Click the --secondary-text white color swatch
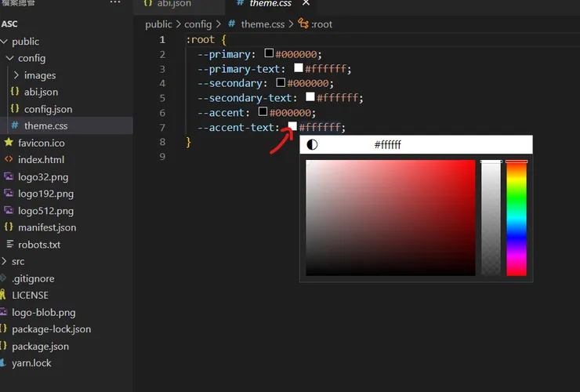The height and width of the screenshot is (392, 580). [x=310, y=97]
